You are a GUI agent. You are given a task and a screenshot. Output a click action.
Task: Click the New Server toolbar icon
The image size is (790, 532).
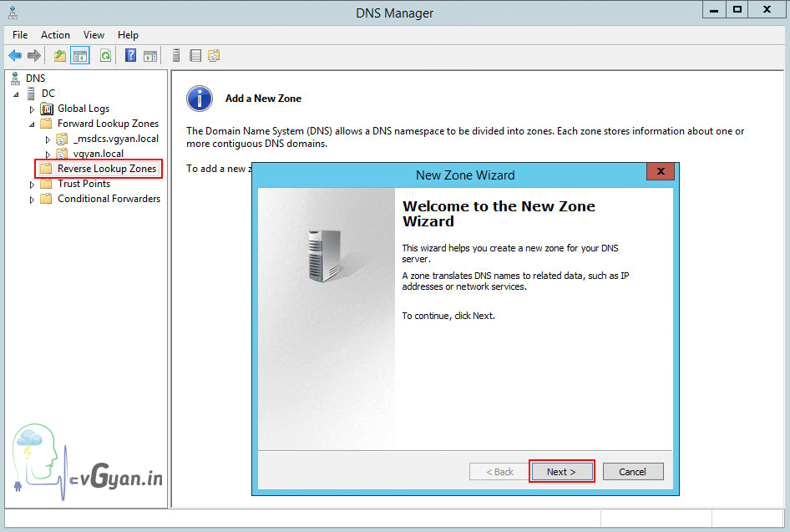point(176,56)
